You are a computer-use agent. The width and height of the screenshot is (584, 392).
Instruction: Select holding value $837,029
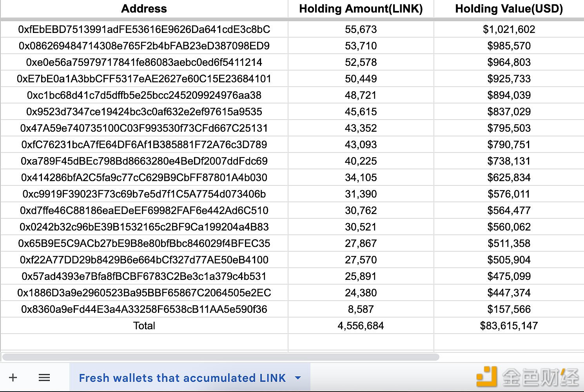[509, 112]
